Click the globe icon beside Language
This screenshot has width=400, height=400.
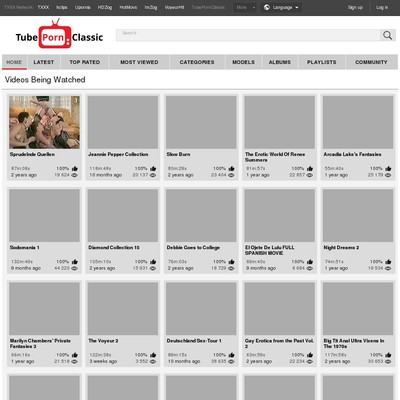[267, 7]
